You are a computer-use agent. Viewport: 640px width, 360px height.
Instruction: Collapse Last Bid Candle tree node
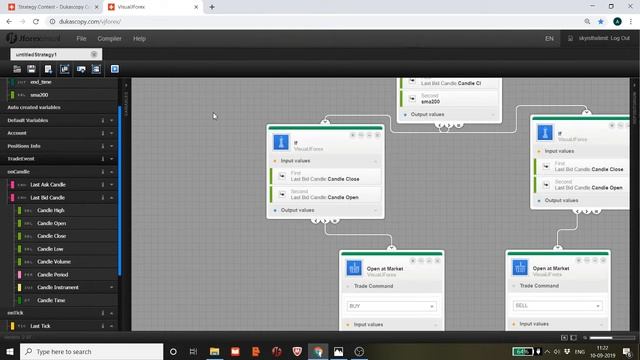[x=111, y=198]
